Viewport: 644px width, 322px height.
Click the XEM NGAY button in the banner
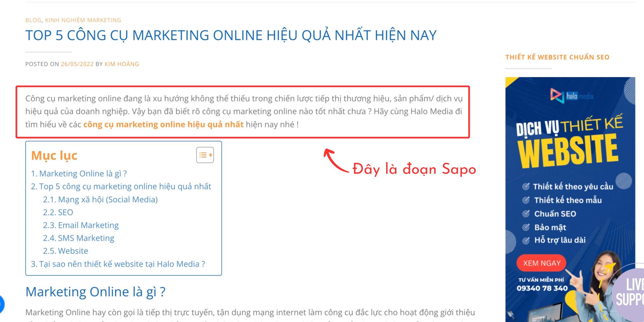click(x=541, y=263)
